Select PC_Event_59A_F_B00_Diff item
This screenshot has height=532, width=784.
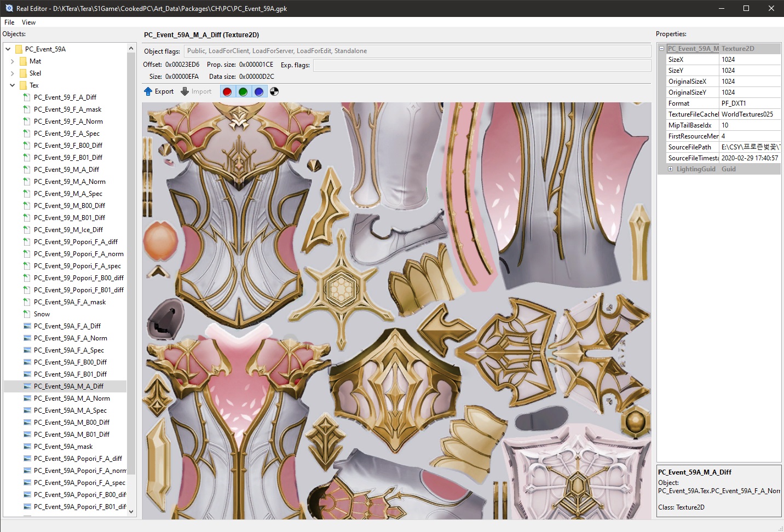pyautogui.click(x=70, y=362)
